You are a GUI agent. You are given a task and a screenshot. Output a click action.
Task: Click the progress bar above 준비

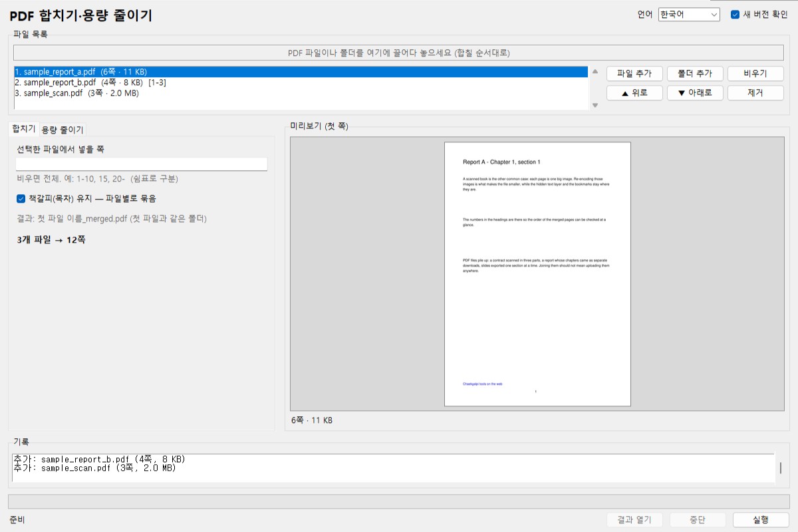[398, 501]
